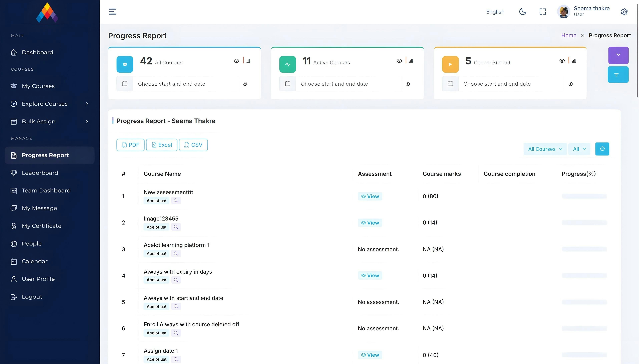Reset the date filter on Active Courses card

[x=408, y=84]
